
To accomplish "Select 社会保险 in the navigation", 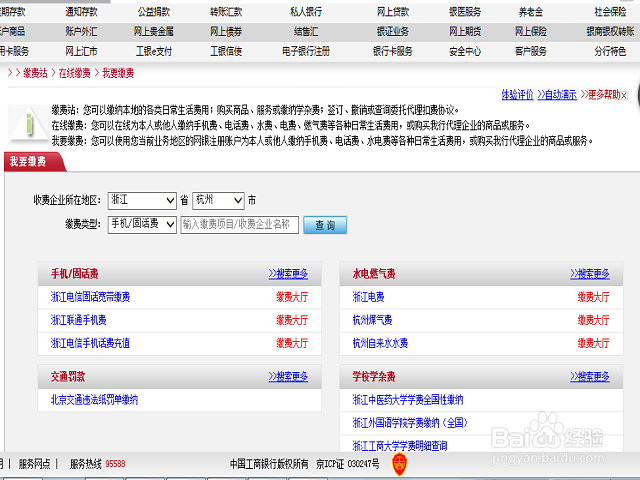I will [x=610, y=12].
